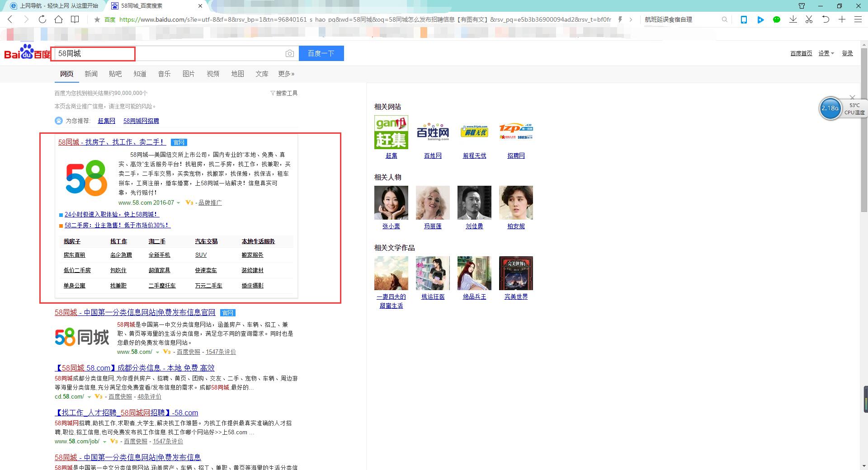Viewport: 868px width, 470px height.
Task: Click 登录 link
Action: click(x=847, y=53)
